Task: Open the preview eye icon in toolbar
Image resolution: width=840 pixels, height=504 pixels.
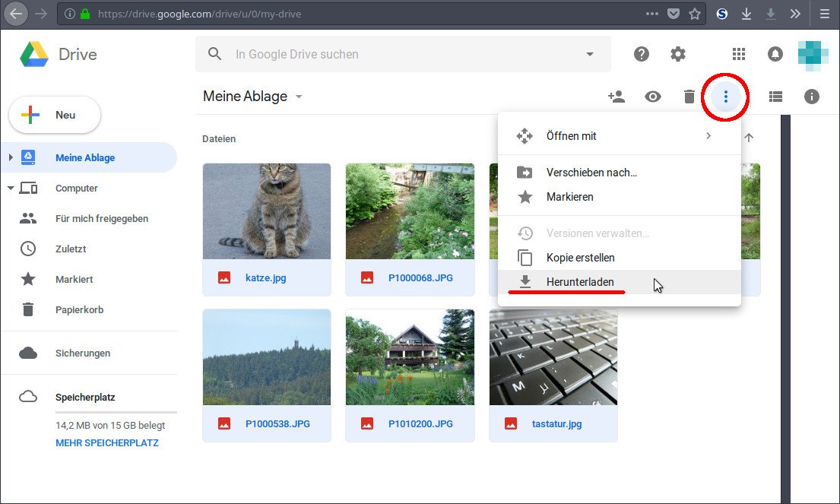Action: point(652,97)
